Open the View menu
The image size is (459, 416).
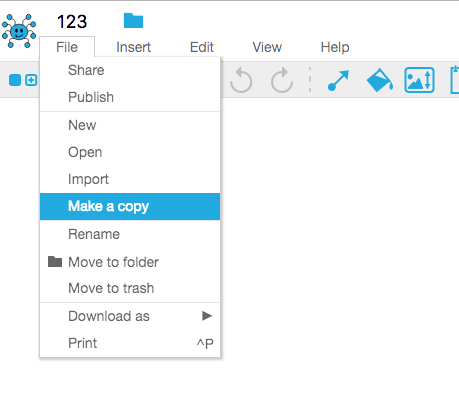[x=267, y=47]
